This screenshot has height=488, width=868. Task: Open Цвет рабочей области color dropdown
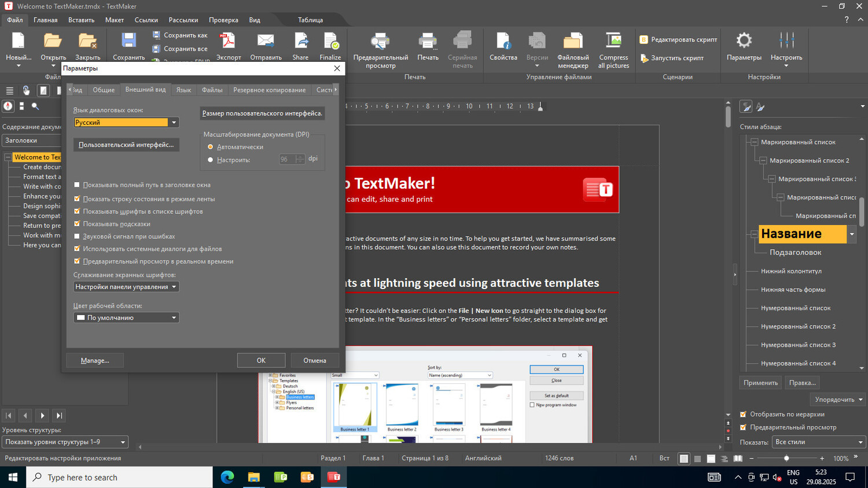click(x=126, y=318)
